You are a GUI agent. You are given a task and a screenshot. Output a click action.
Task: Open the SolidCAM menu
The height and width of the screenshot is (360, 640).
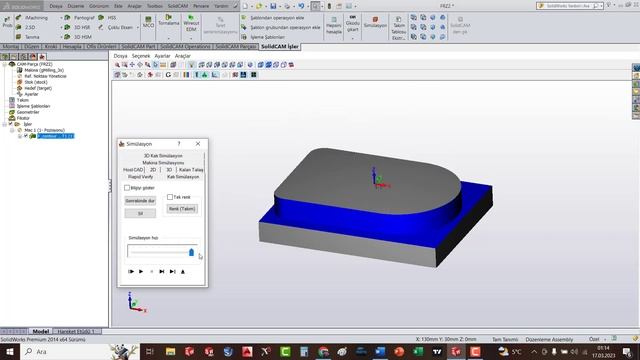[x=178, y=6]
